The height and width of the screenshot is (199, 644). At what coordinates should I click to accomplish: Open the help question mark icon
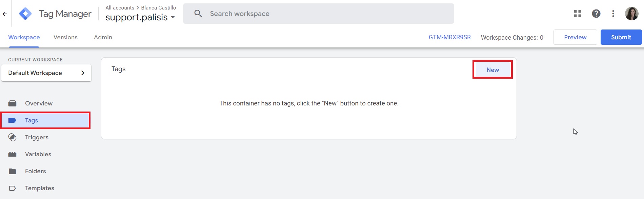coord(596,14)
